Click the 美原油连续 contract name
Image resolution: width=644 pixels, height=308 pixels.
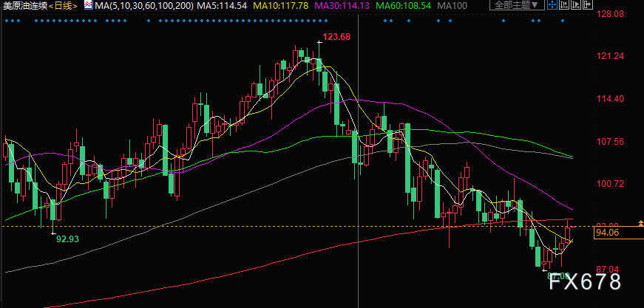click(x=24, y=5)
